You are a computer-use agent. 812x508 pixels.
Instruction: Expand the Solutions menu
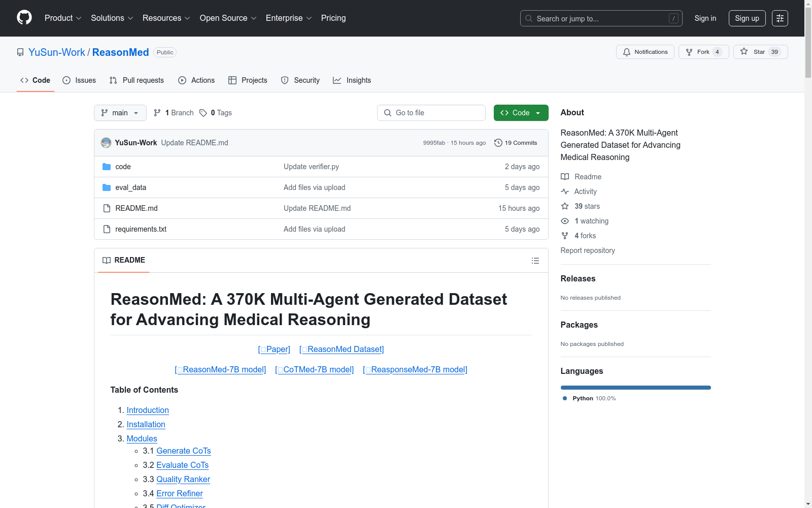point(112,18)
